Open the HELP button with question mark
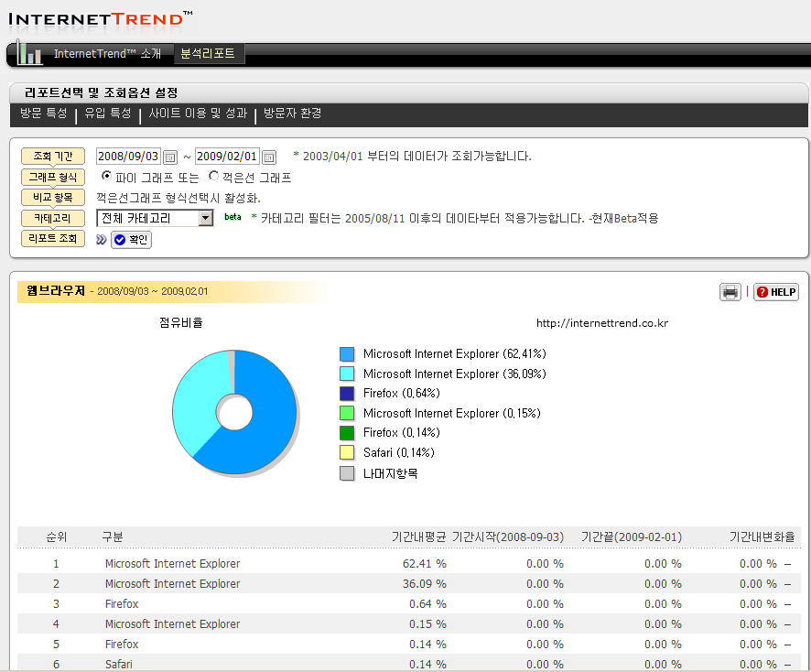 click(776, 292)
